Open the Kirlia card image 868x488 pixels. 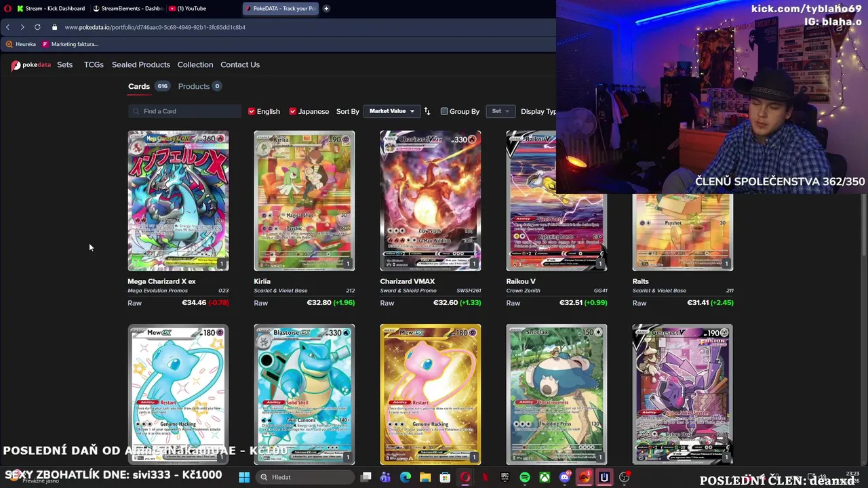coord(304,201)
